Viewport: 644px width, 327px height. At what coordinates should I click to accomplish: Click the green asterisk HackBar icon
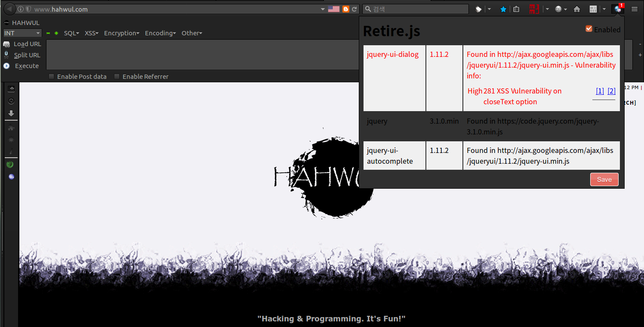point(56,33)
